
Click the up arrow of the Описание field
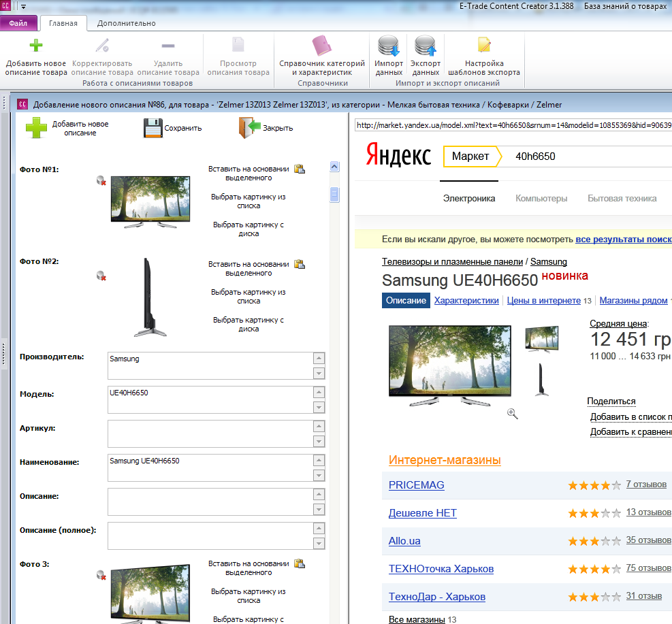point(319,494)
